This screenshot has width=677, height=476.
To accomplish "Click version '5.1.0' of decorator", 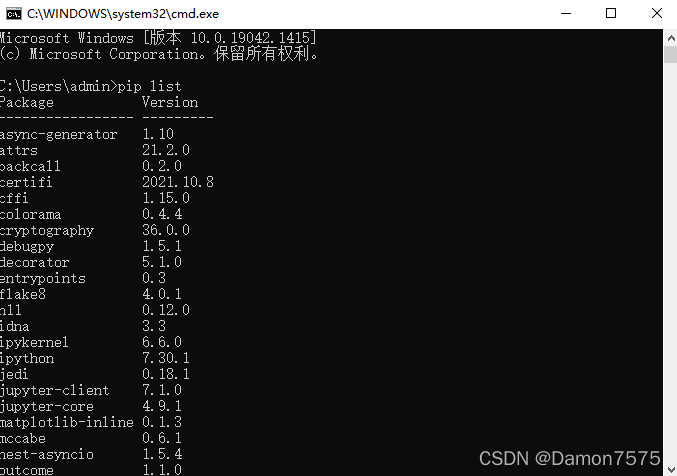I will [x=162, y=262].
